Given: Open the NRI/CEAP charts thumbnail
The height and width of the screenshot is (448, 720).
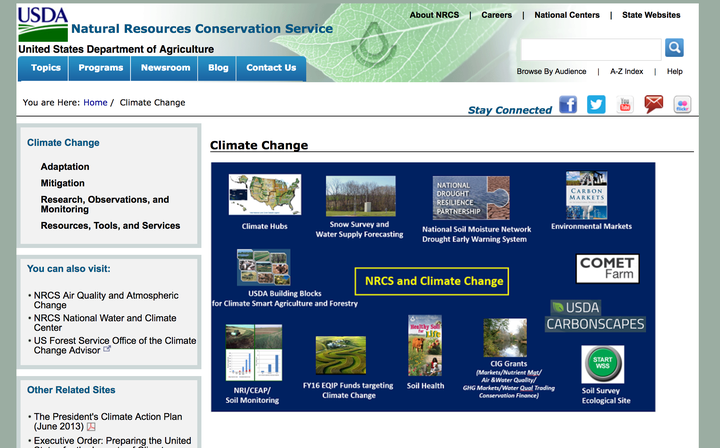Looking at the screenshot, I should [253, 353].
